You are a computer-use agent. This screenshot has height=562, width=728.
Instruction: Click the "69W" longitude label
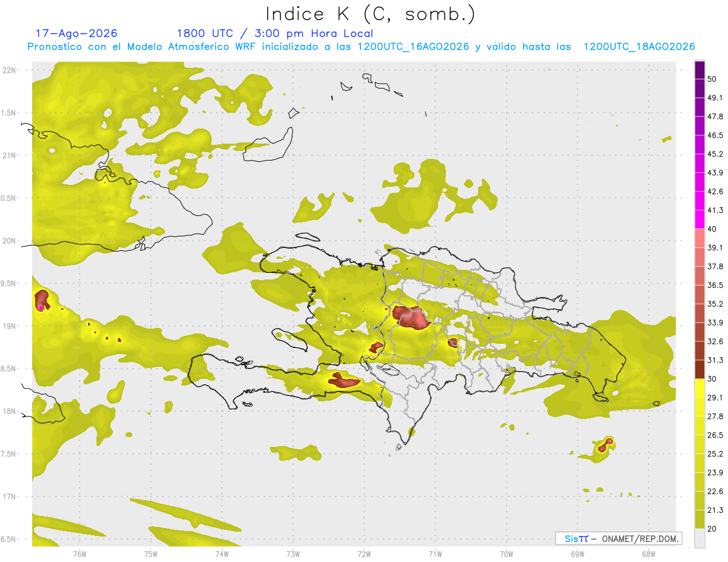(x=577, y=554)
